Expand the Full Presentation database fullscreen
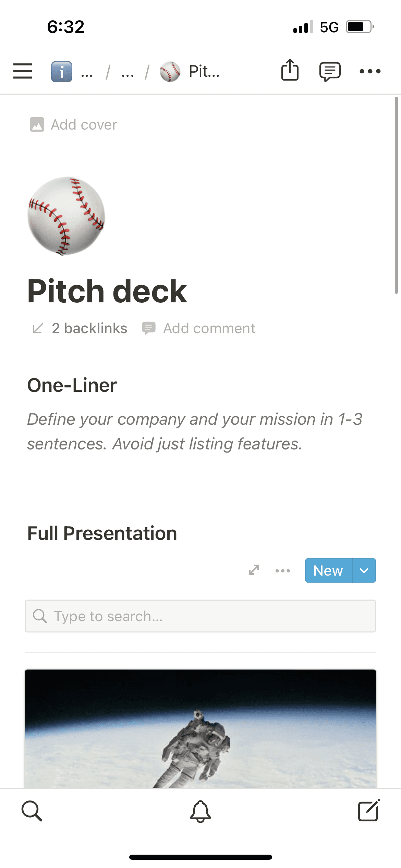The width and height of the screenshot is (401, 868). pos(254,570)
